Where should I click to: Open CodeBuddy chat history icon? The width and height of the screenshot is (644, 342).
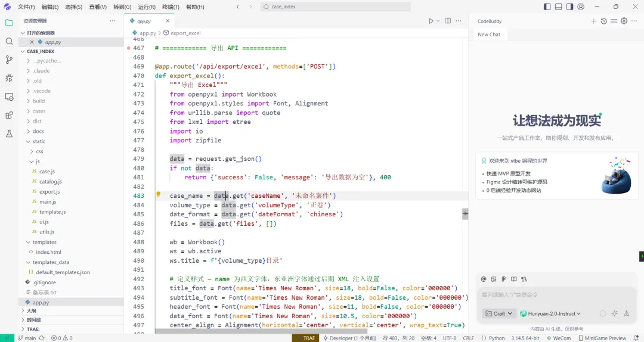coord(603,21)
